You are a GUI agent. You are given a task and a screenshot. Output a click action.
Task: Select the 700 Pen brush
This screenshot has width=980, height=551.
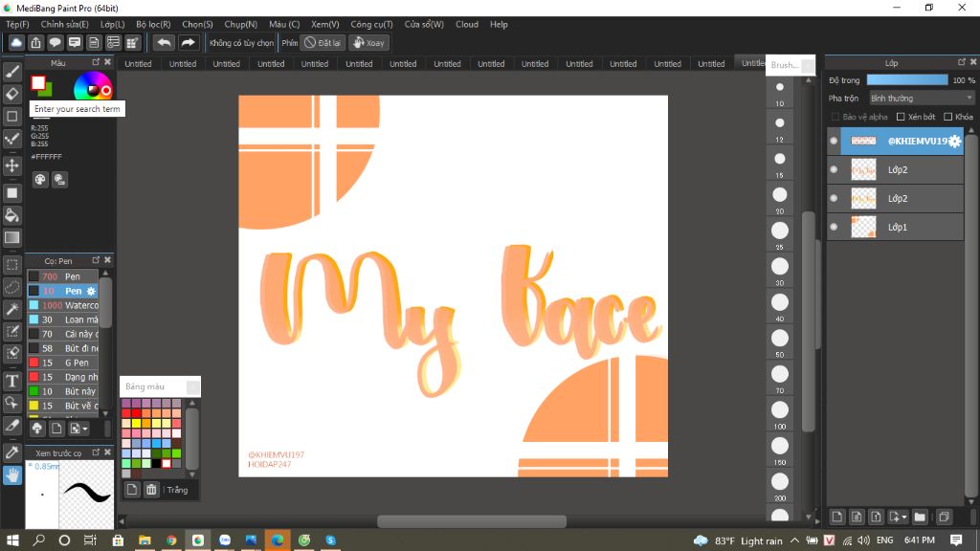tap(63, 276)
